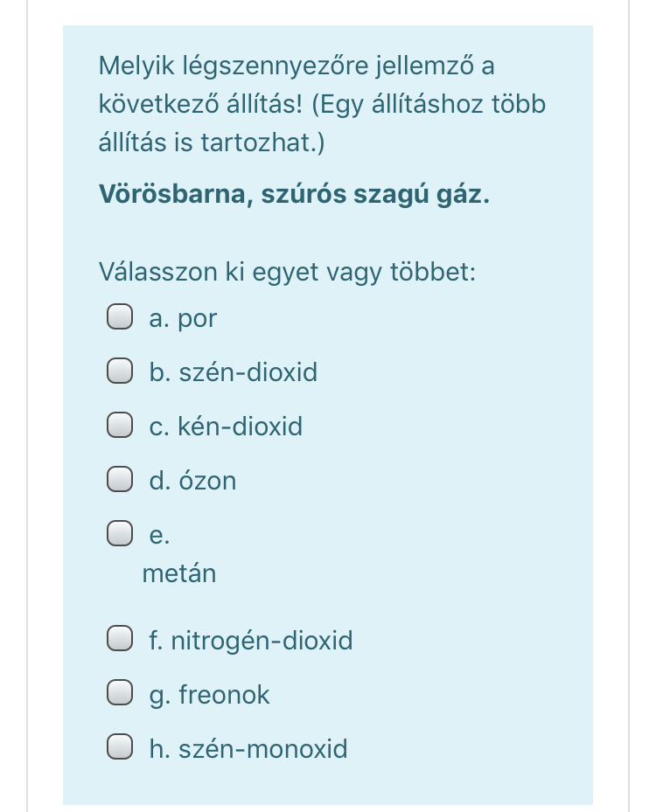Click the word 'metán' below option e
The image size is (656, 812).
pyautogui.click(x=178, y=574)
